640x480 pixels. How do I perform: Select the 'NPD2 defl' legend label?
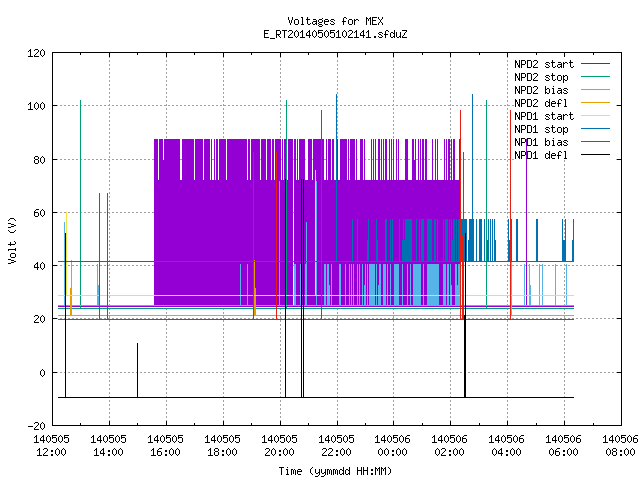coord(541,103)
